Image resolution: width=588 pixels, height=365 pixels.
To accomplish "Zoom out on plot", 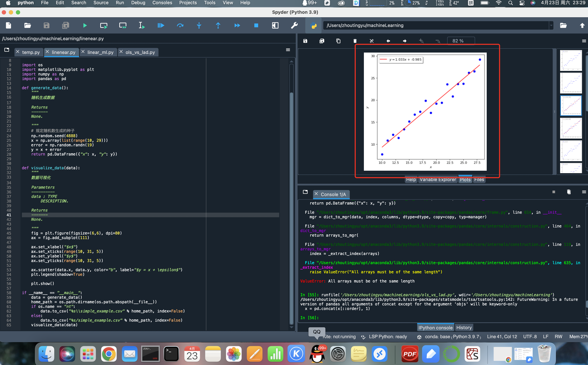I will 438,41.
